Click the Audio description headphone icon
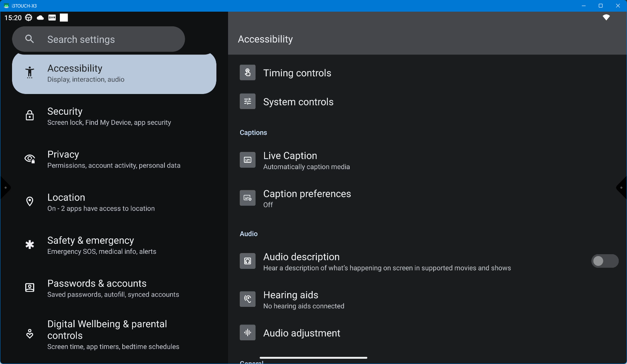 248,261
